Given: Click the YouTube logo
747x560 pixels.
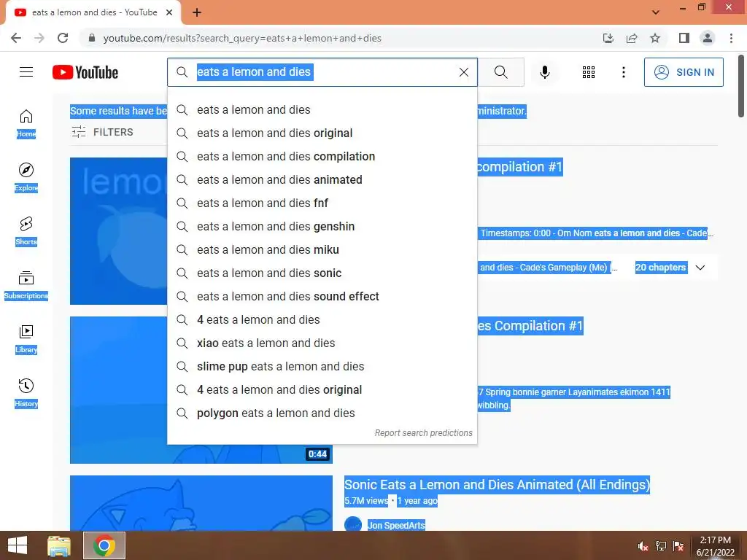Looking at the screenshot, I should (85, 72).
